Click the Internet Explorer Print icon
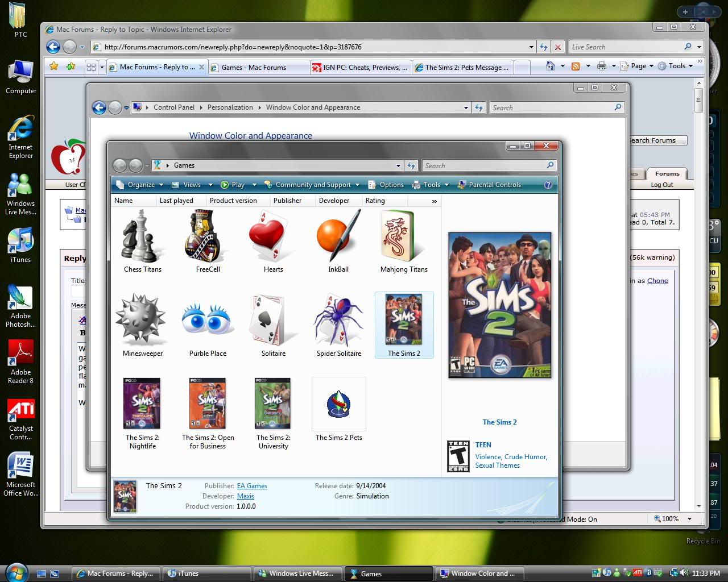 [x=601, y=66]
